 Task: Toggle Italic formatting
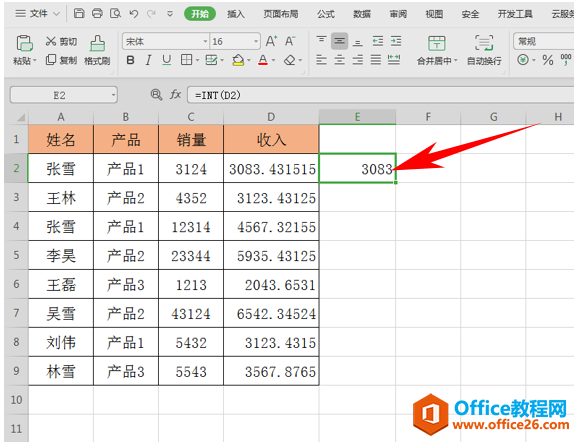148,60
